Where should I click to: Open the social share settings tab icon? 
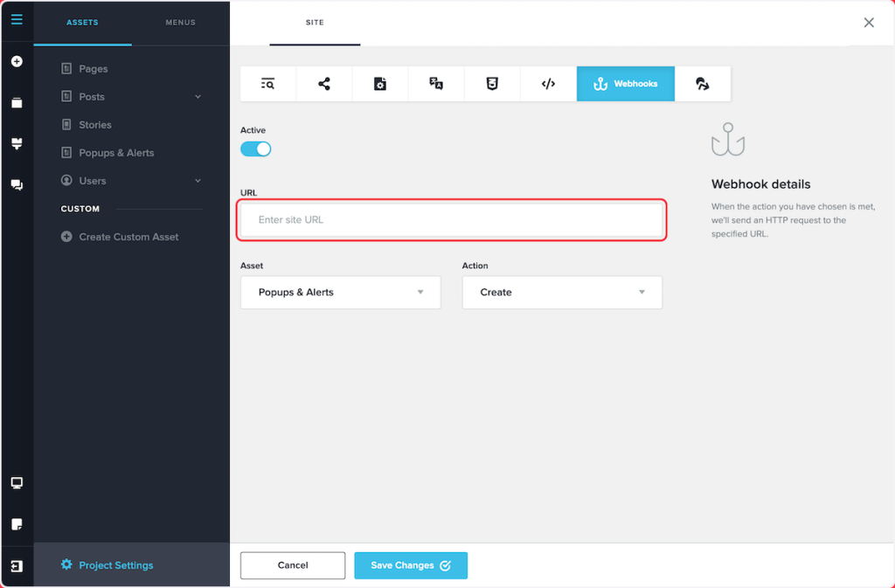[324, 84]
